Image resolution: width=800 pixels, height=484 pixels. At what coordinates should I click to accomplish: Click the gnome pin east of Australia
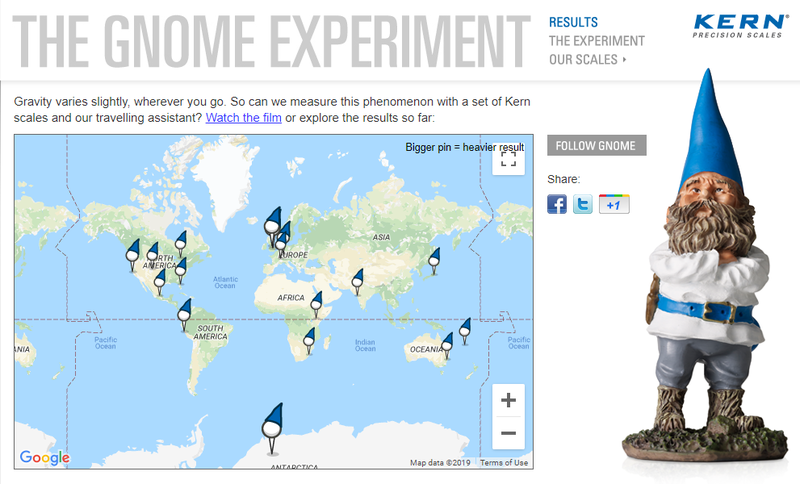tap(465, 331)
